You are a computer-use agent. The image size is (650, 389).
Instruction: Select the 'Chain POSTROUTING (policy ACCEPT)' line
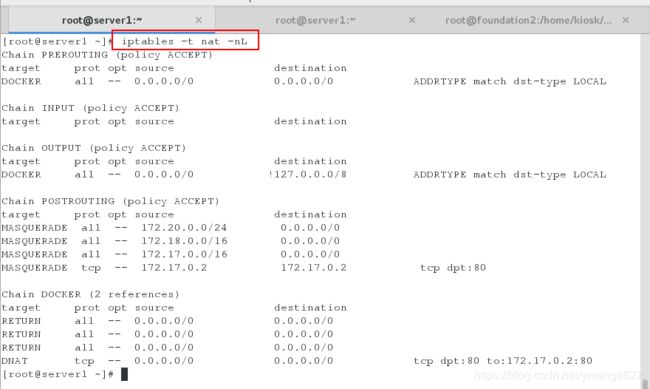(x=110, y=201)
